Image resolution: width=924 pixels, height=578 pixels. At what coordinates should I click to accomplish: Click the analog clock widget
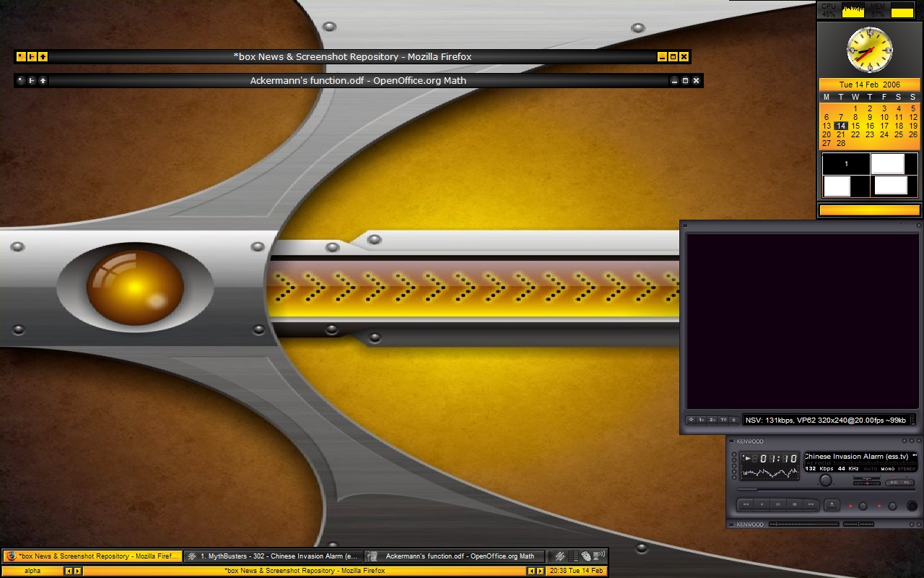(870, 49)
